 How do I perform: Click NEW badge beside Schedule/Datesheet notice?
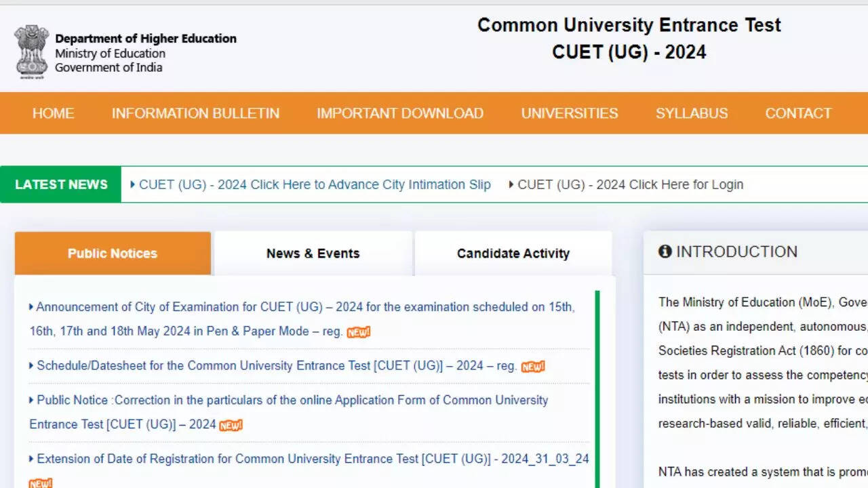point(533,367)
